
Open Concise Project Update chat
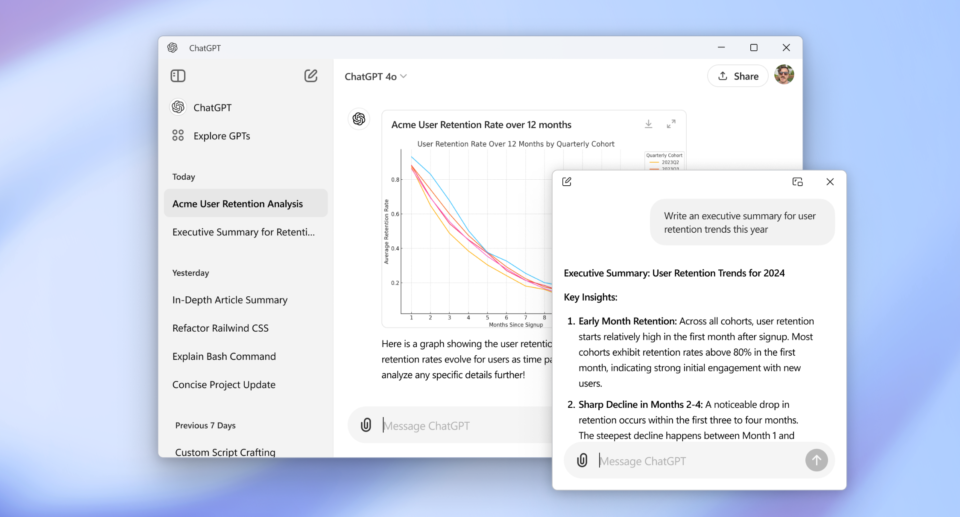[x=246, y=385]
